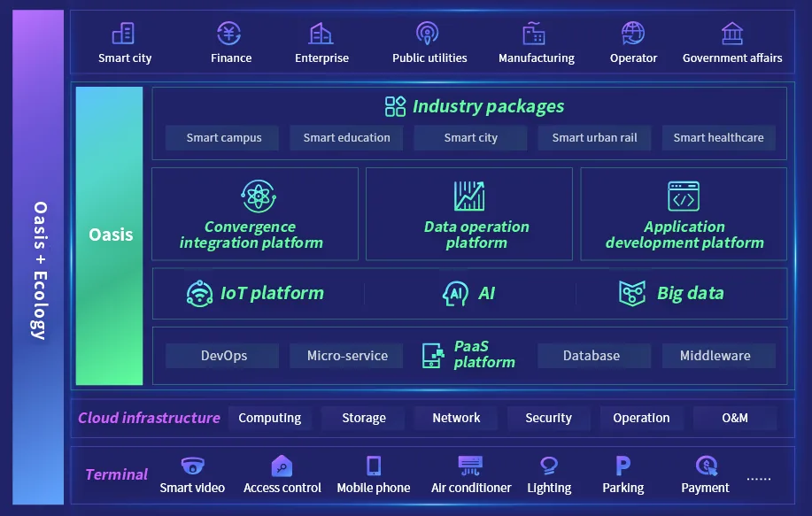
Task: Choose Network under Cloud infrastructure
Action: tap(456, 418)
